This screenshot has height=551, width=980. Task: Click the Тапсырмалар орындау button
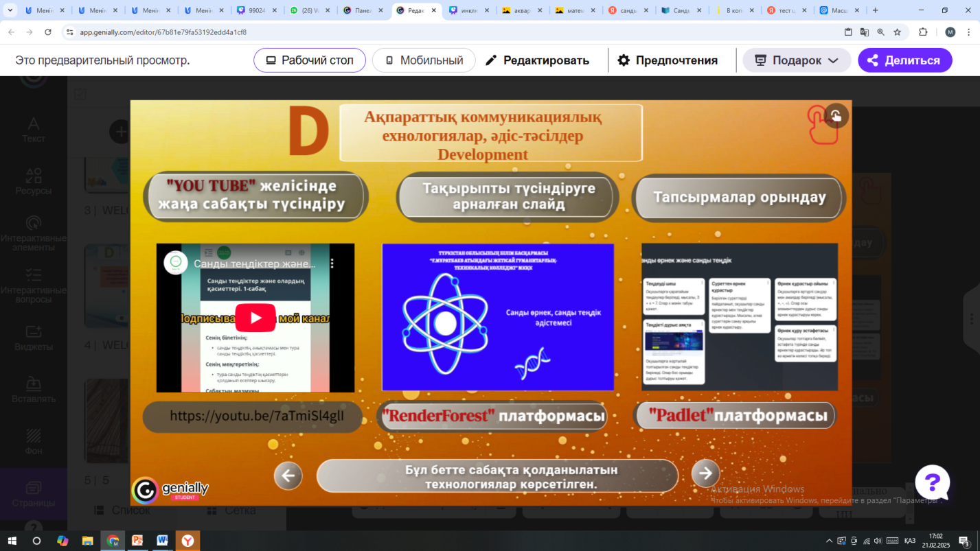point(739,197)
